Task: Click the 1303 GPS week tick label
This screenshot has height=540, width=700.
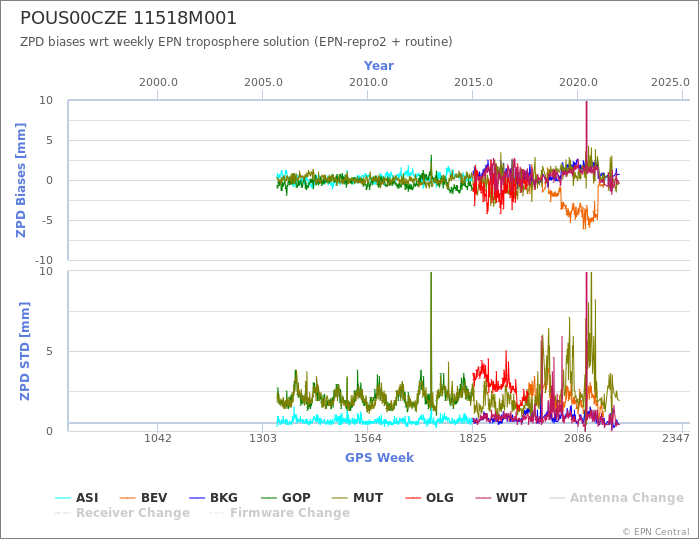Action: point(262,438)
